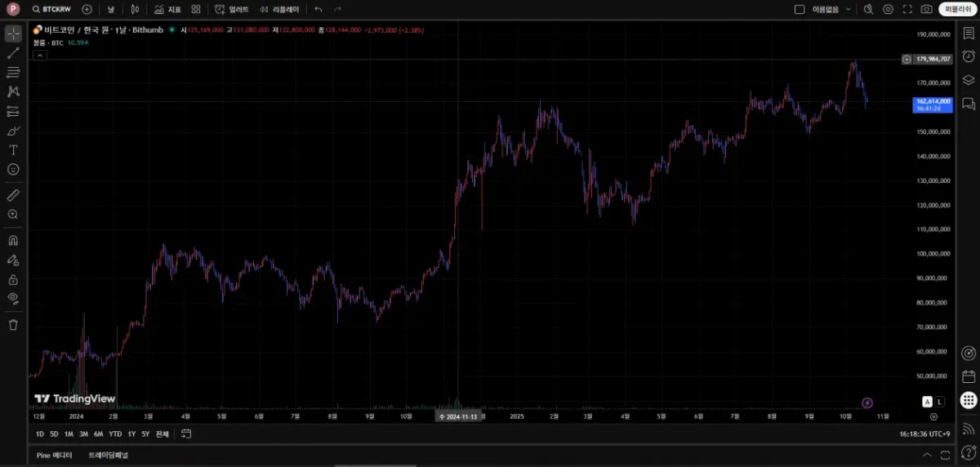The height and width of the screenshot is (467, 980).
Task: Set time range to 1M
Action: [x=69, y=434]
